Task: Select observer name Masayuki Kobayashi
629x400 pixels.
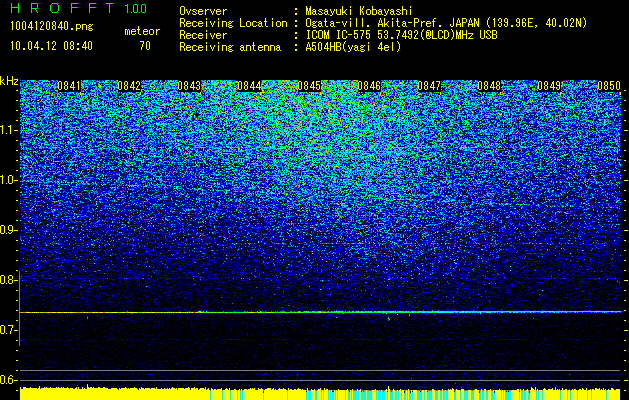Action: pos(359,11)
